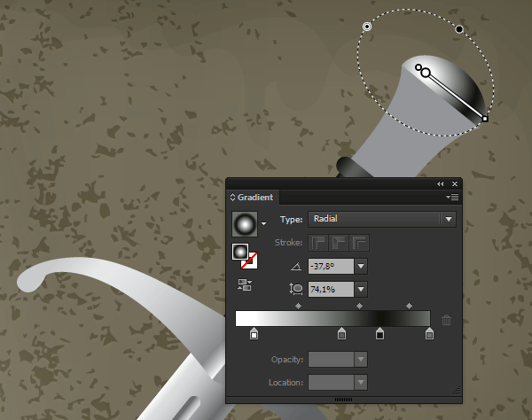Select the white gradient color stop

[254, 333]
